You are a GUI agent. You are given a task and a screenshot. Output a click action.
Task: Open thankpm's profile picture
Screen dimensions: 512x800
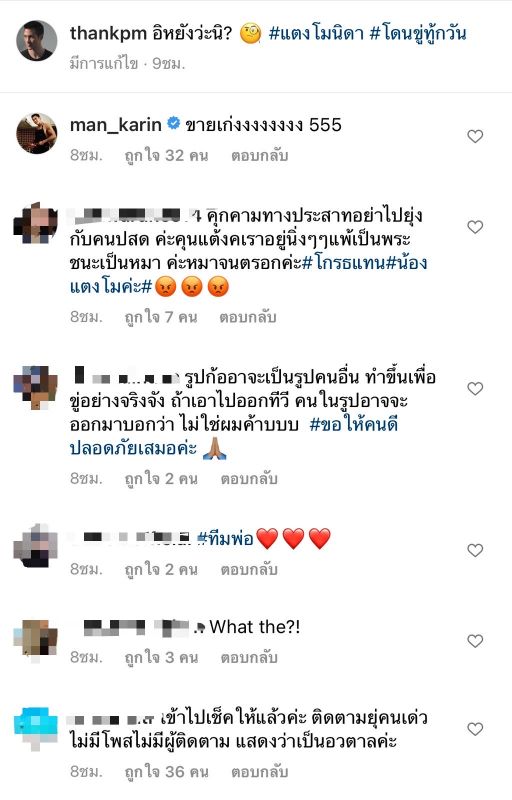36,40
